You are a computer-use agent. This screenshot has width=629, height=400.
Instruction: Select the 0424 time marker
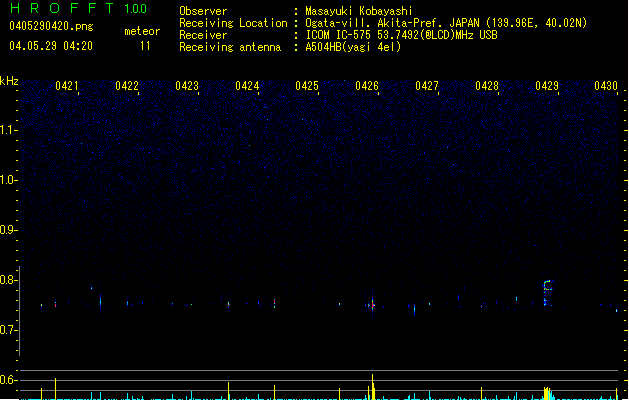[x=247, y=86]
